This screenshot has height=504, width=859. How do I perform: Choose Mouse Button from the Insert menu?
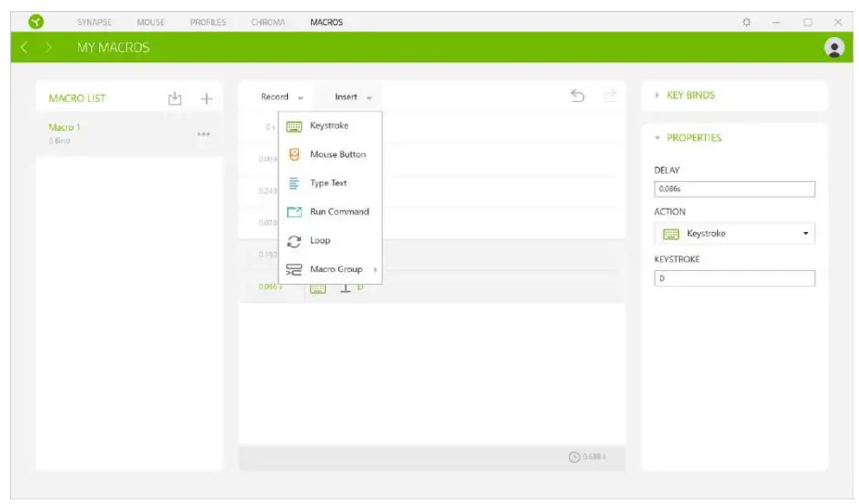[330, 154]
